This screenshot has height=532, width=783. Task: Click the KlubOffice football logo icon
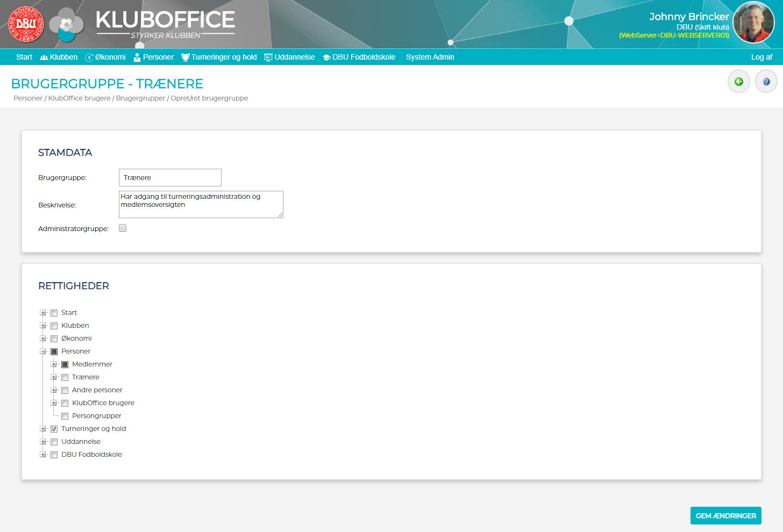coord(66,25)
